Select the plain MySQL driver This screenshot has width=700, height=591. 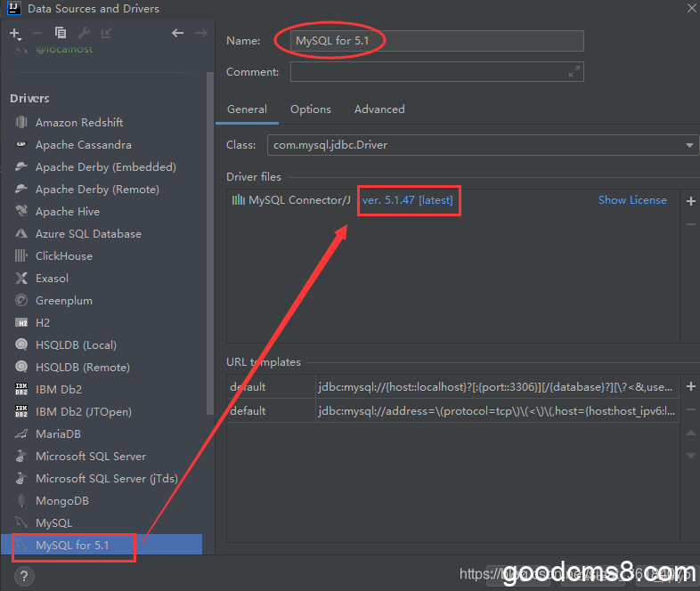(x=53, y=522)
